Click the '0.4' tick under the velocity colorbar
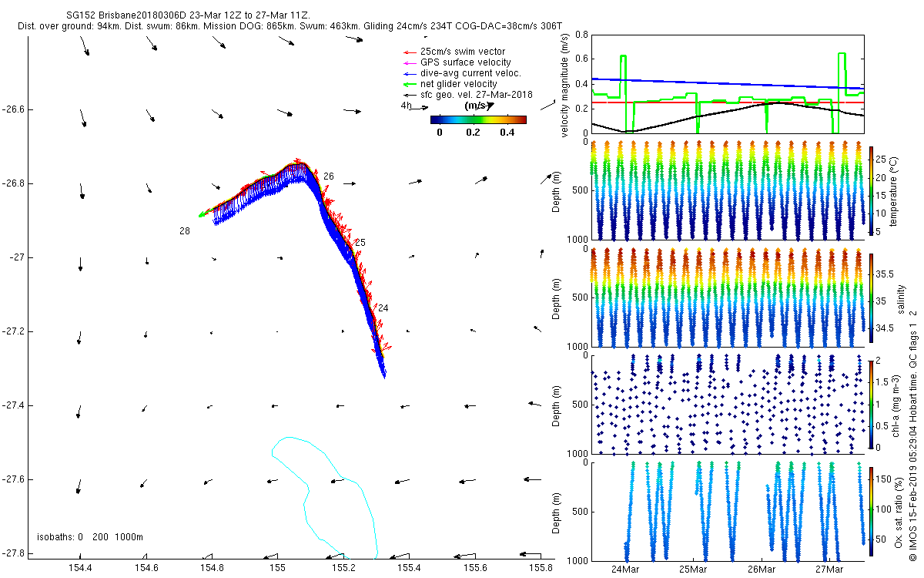This screenshot has height=578, width=924. click(x=507, y=132)
